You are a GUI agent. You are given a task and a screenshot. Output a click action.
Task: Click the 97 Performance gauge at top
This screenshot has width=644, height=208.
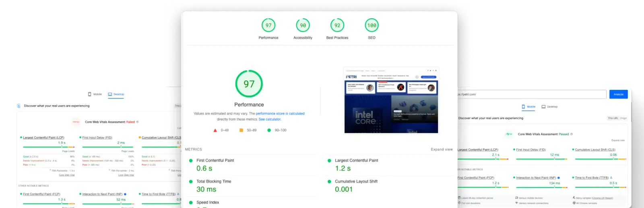pos(268,25)
